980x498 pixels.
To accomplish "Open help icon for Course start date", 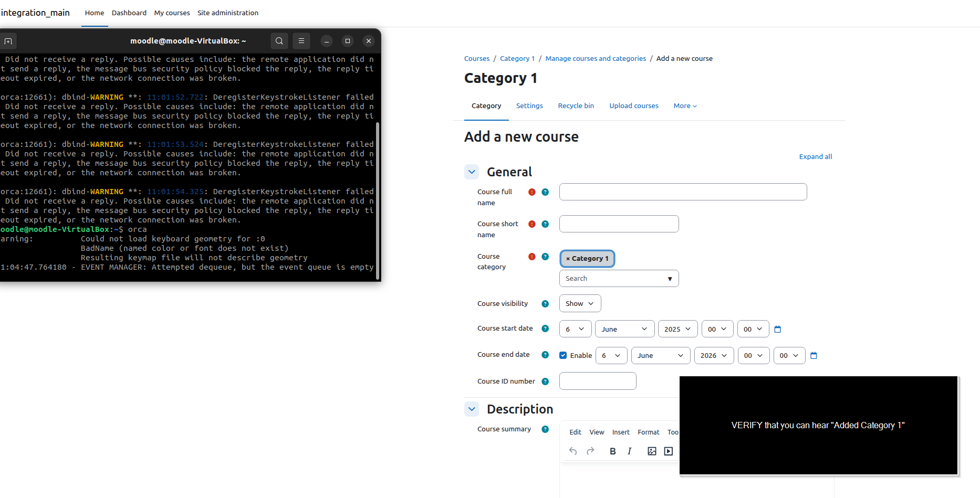I will click(545, 329).
